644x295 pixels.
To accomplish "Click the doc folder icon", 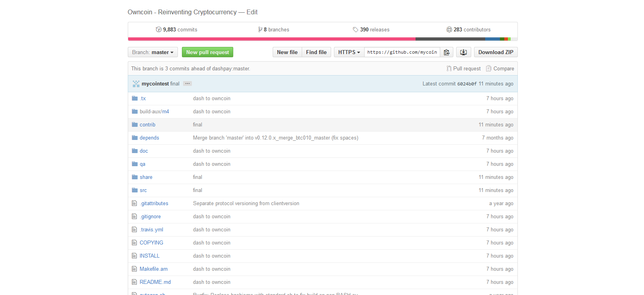I will 135,151.
